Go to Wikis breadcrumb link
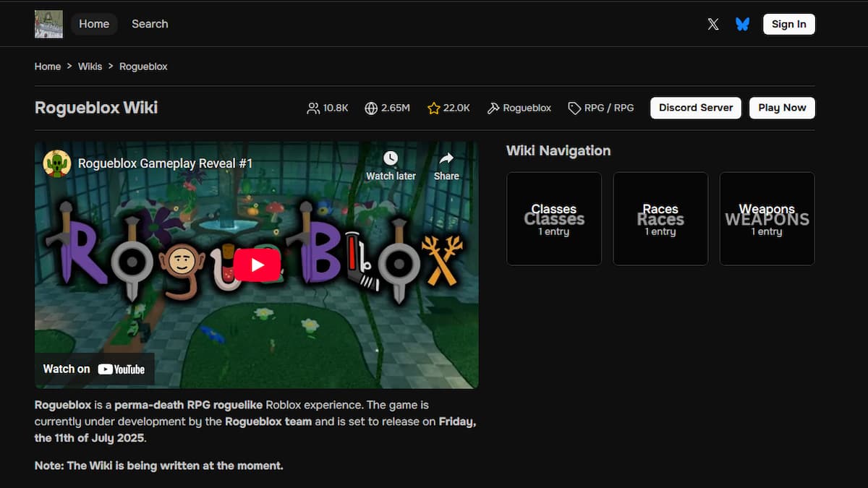The height and width of the screenshot is (488, 868). pyautogui.click(x=90, y=67)
